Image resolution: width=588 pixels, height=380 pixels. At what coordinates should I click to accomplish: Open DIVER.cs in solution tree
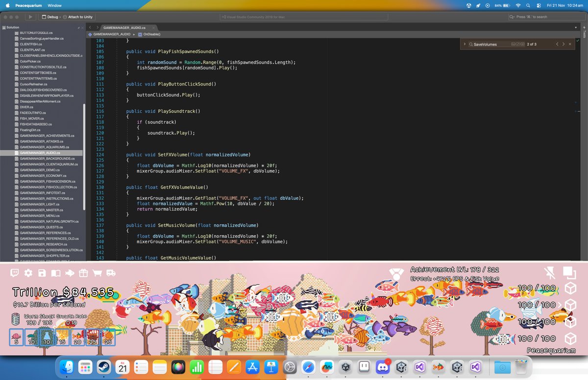click(x=26, y=107)
